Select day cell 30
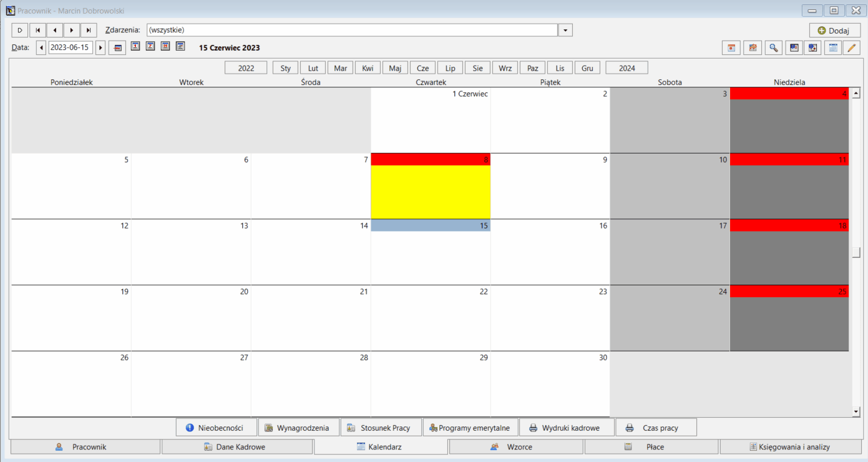This screenshot has height=462, width=868. click(x=550, y=384)
